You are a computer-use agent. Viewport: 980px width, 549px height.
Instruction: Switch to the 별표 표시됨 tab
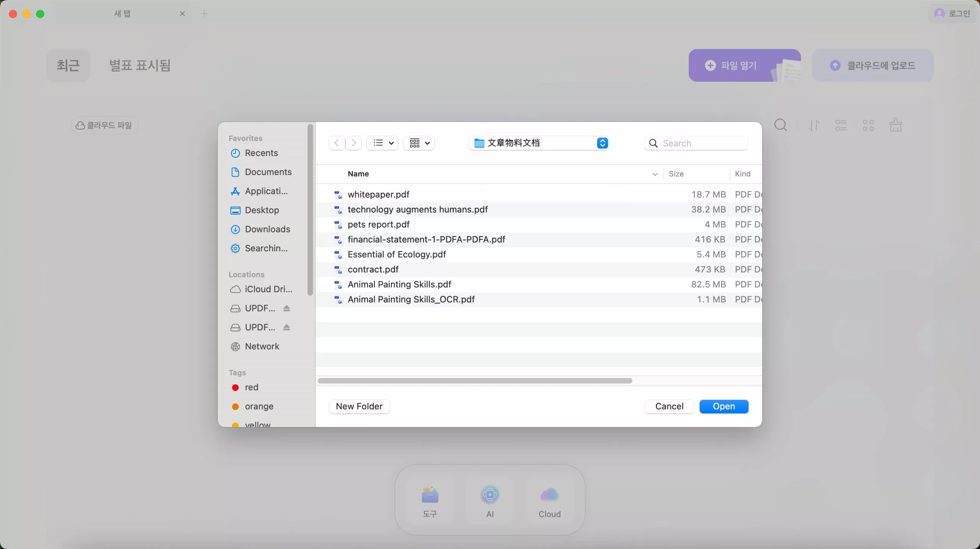(140, 65)
